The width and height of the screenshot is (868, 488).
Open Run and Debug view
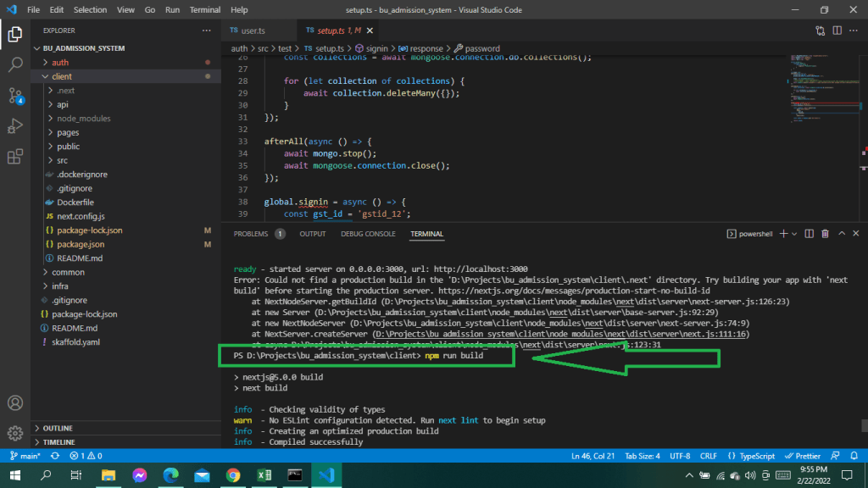coord(15,126)
